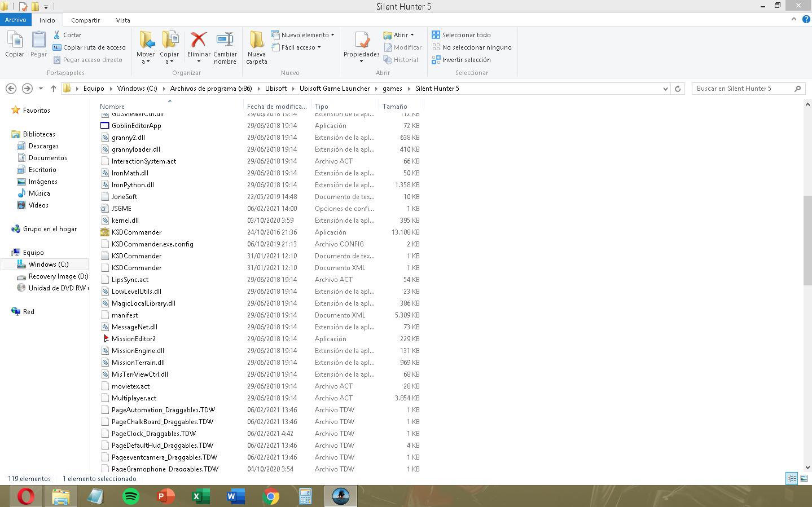The height and width of the screenshot is (507, 812).
Task: Select Música in navigation pane
Action: pos(39,193)
